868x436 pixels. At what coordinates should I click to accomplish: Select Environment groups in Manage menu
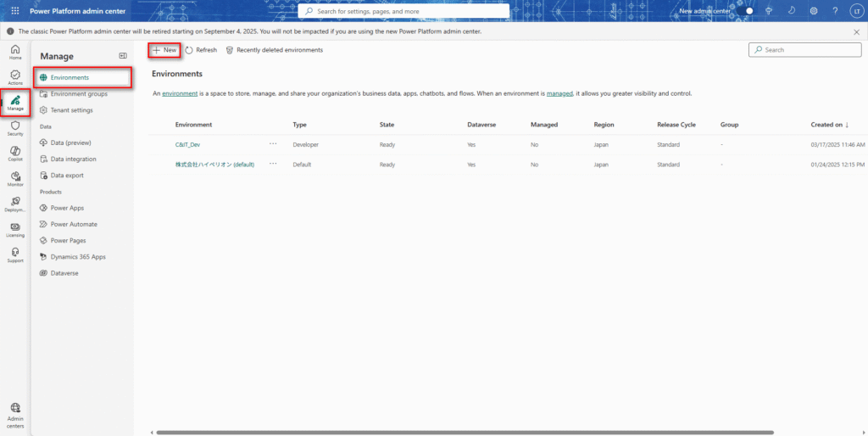point(79,93)
